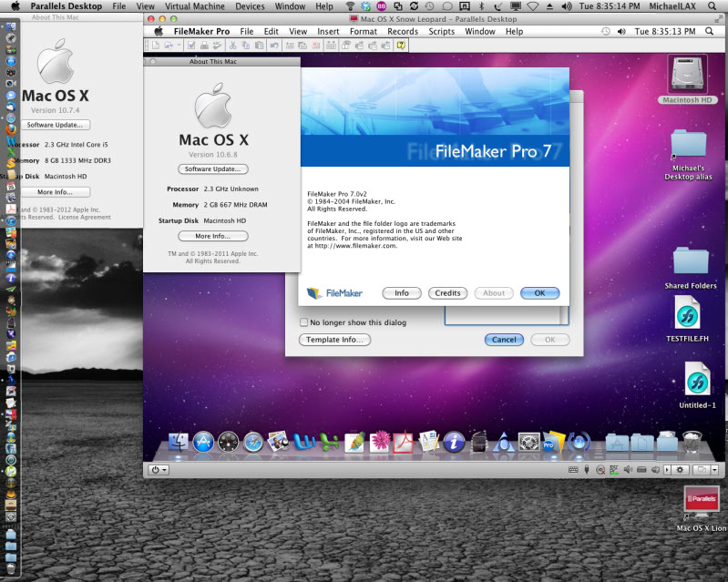Click the Paste clipboard icon in toolbar

(259, 45)
